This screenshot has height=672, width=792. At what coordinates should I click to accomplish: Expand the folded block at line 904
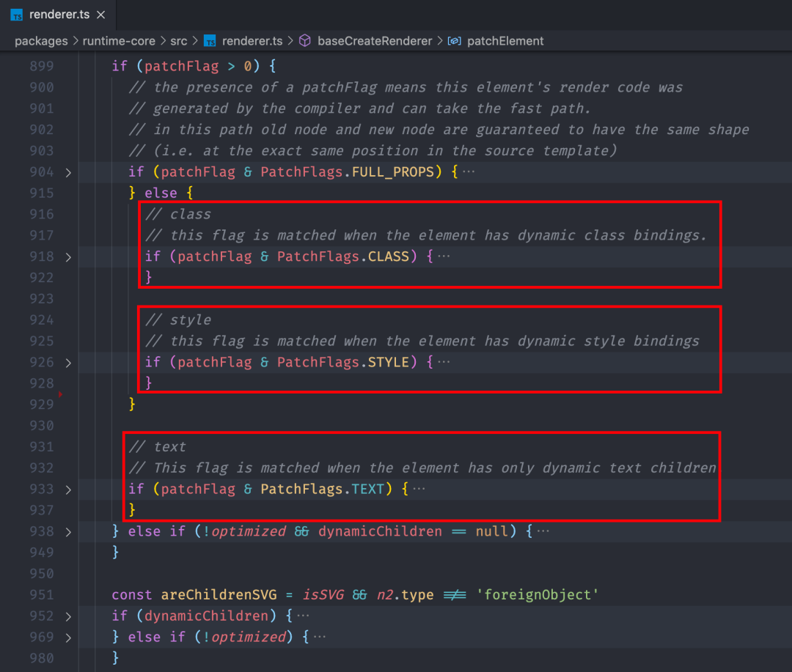68,173
